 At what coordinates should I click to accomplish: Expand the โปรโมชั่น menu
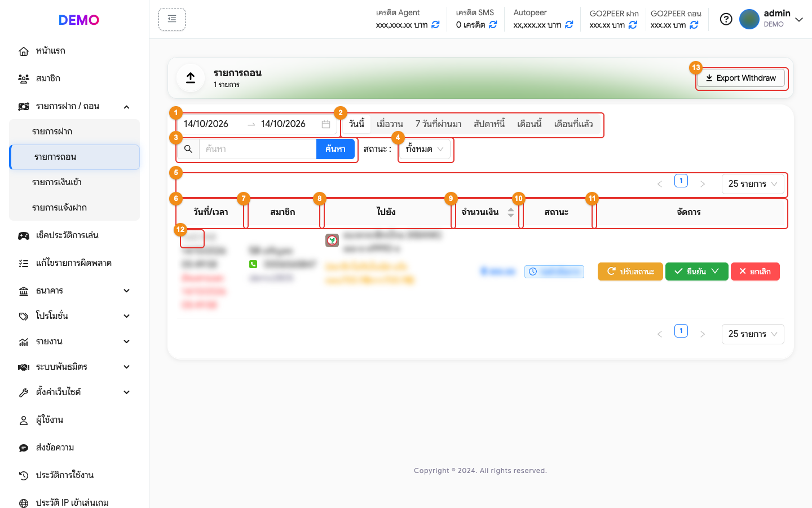pyautogui.click(x=126, y=316)
